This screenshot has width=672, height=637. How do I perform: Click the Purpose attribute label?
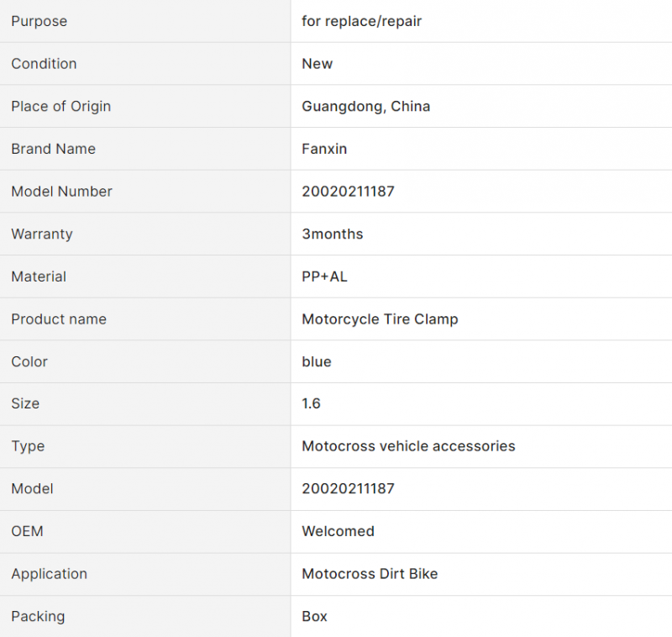click(39, 21)
